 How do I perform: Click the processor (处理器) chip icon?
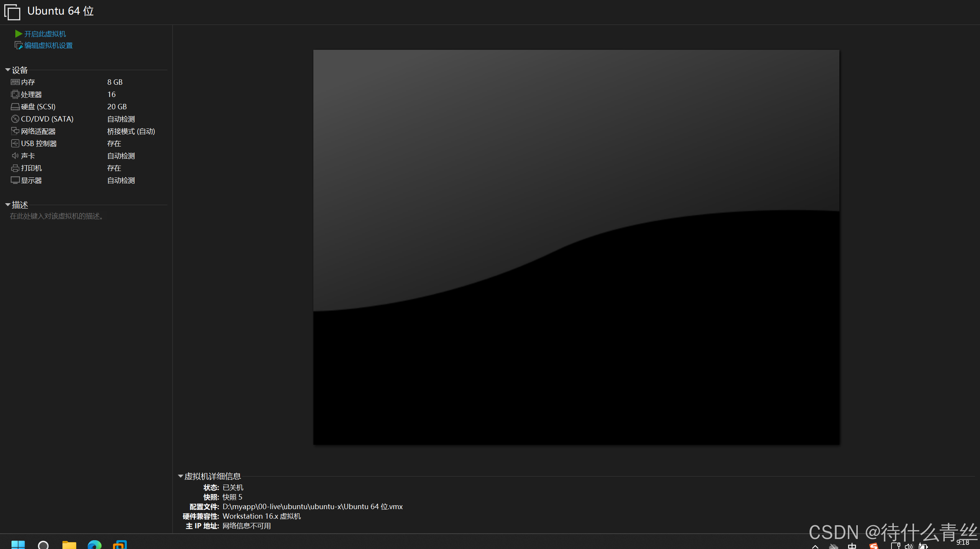click(x=15, y=94)
